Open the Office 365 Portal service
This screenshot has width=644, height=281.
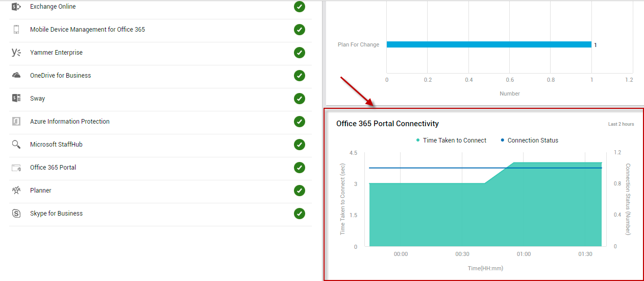pyautogui.click(x=53, y=168)
